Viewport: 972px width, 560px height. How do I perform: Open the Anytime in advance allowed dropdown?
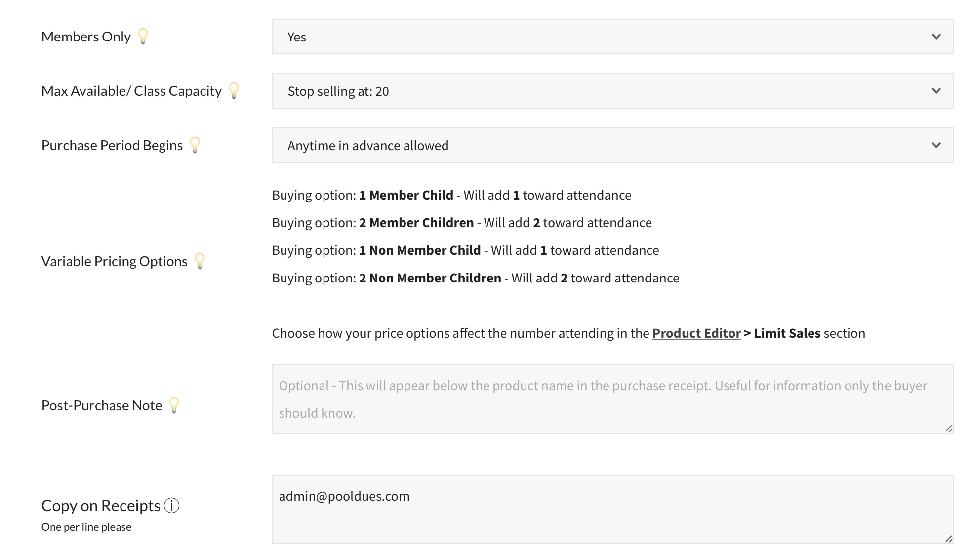tap(612, 145)
